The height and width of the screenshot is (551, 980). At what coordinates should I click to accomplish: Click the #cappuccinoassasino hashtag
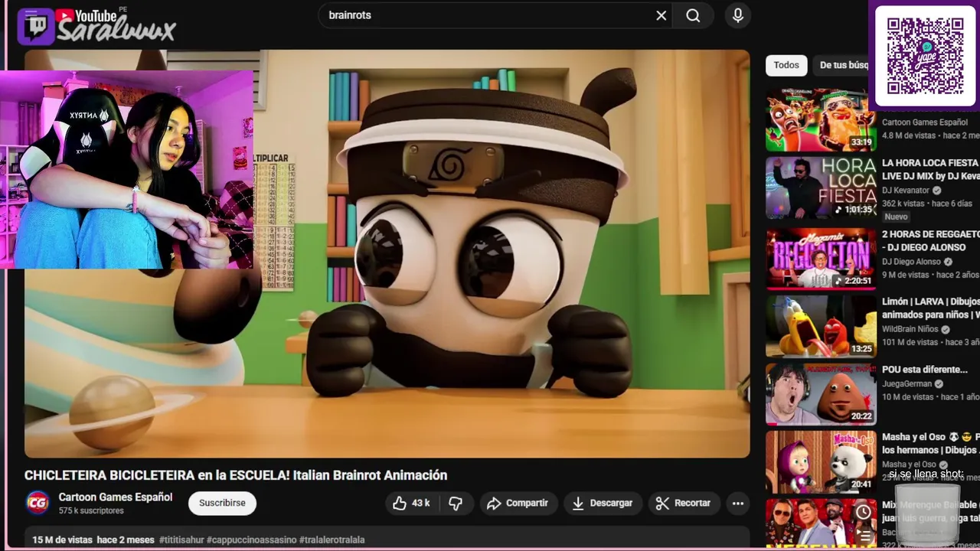click(251, 540)
